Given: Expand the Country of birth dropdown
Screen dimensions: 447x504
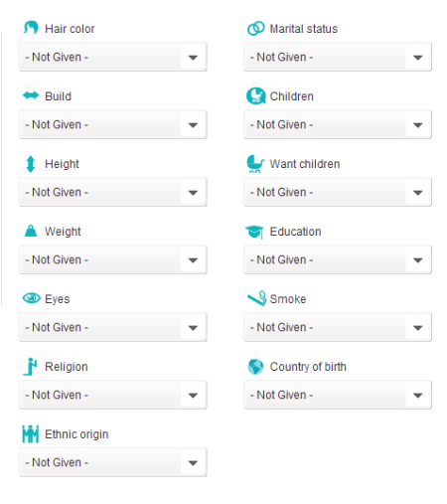Looking at the screenshot, I should point(338,395).
